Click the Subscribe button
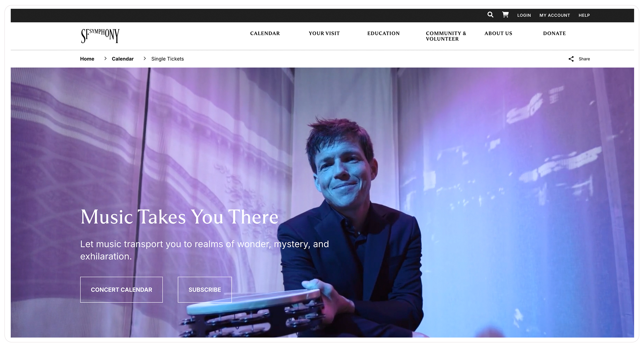Screen dimensions: 644x348 click(x=205, y=290)
